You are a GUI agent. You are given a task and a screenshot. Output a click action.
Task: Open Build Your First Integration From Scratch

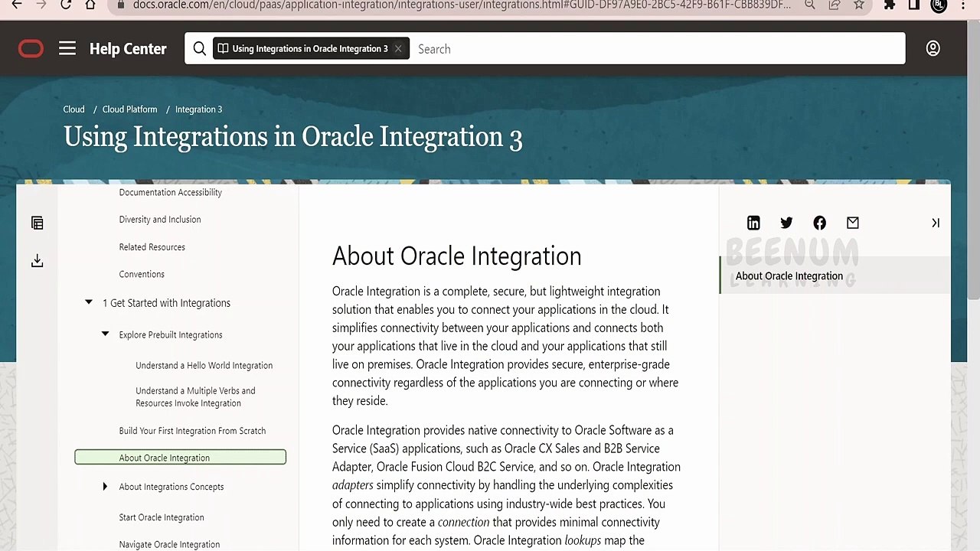192,431
